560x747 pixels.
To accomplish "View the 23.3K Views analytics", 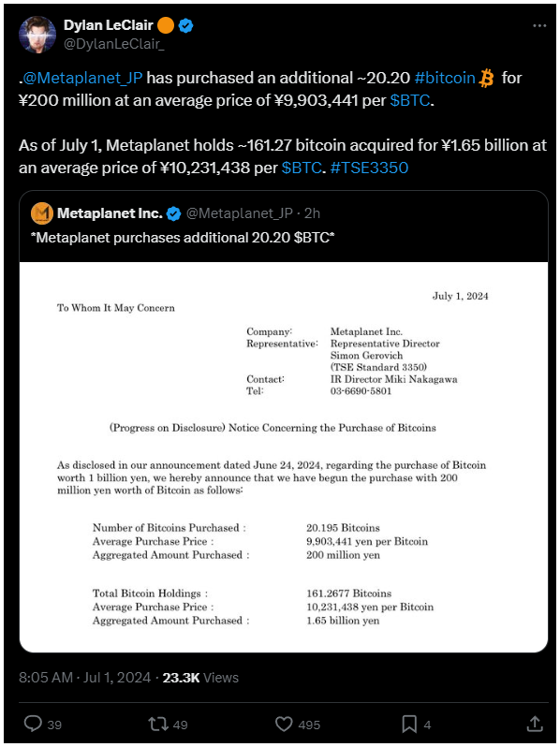I will pos(200,678).
